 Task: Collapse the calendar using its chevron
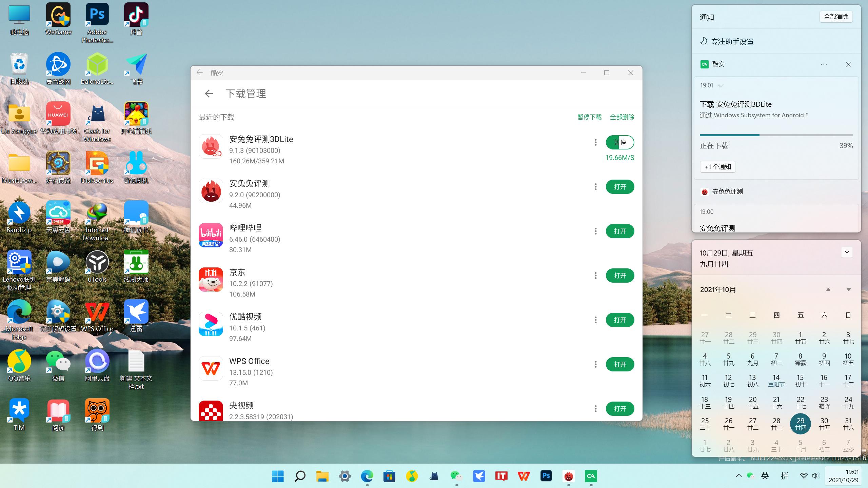(x=846, y=252)
